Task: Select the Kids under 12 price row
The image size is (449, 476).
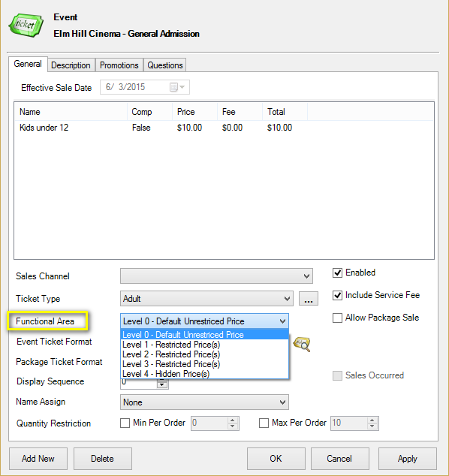Action: point(224,128)
